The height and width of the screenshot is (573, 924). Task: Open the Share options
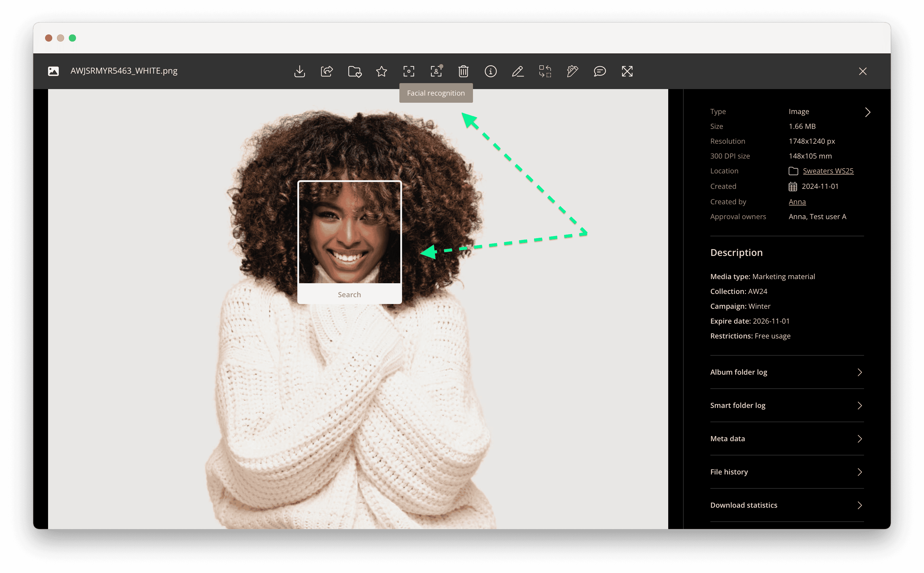[x=327, y=71]
